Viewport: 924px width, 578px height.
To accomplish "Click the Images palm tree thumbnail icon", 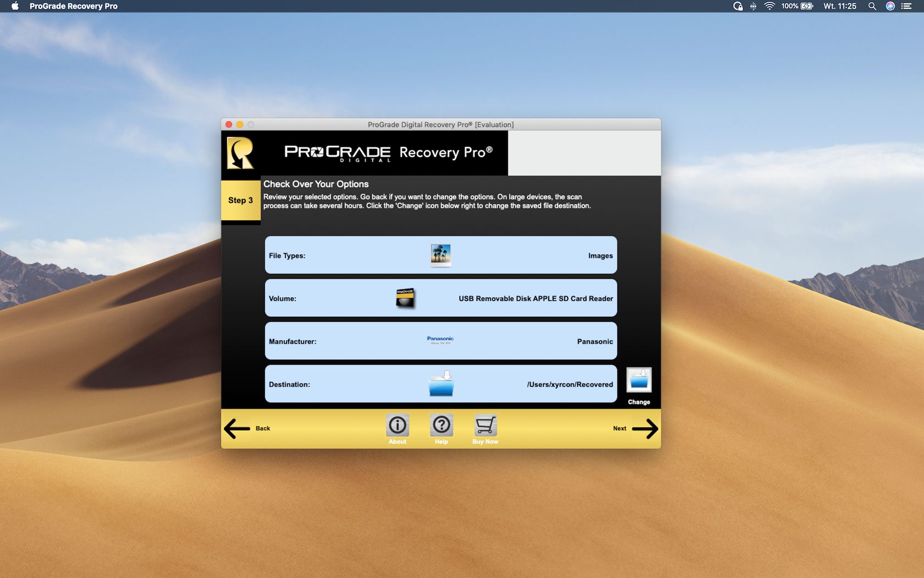I will [x=441, y=255].
